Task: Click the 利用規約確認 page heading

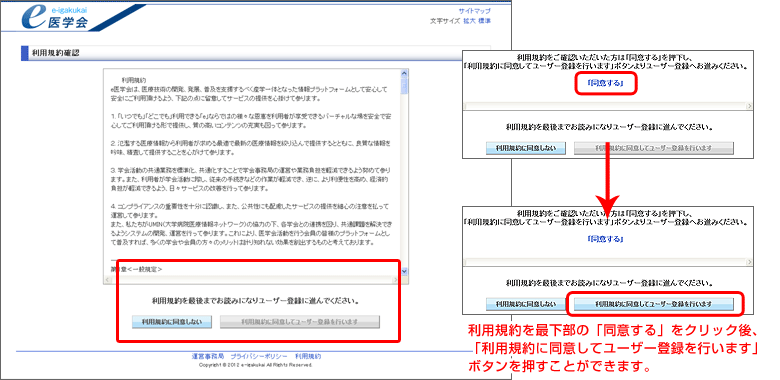Action: coord(55,53)
